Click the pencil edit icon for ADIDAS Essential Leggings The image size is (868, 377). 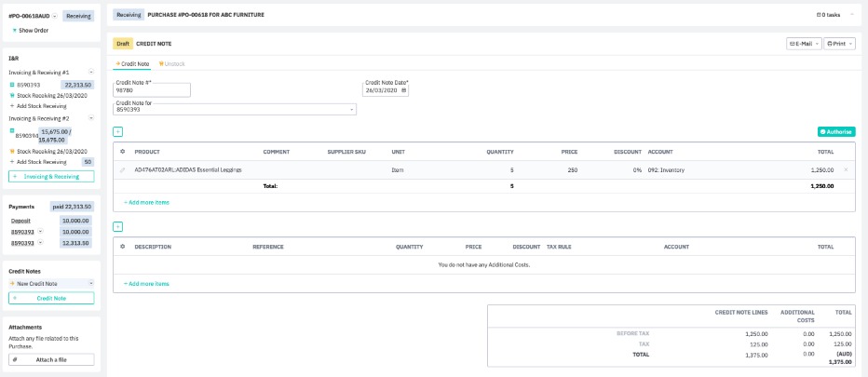point(122,170)
